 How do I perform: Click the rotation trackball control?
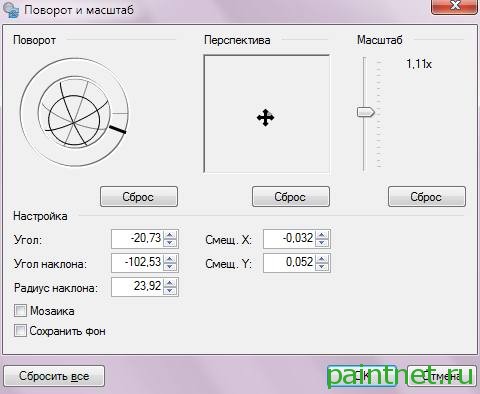click(74, 113)
